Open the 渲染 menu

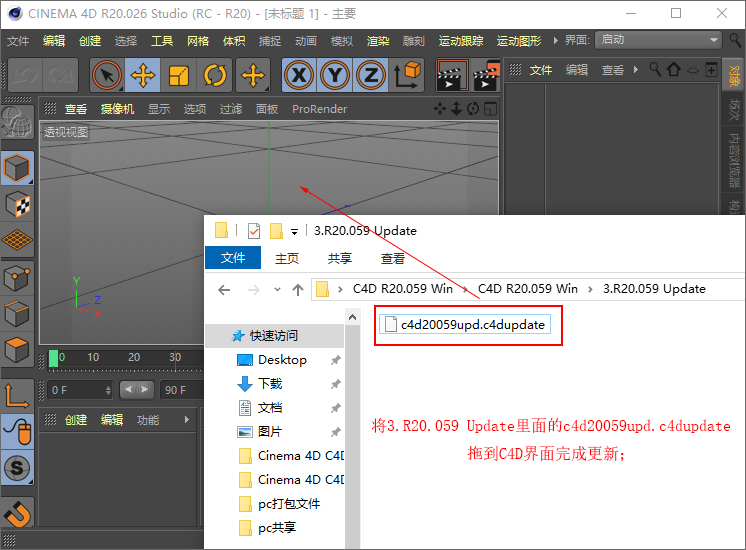[378, 41]
